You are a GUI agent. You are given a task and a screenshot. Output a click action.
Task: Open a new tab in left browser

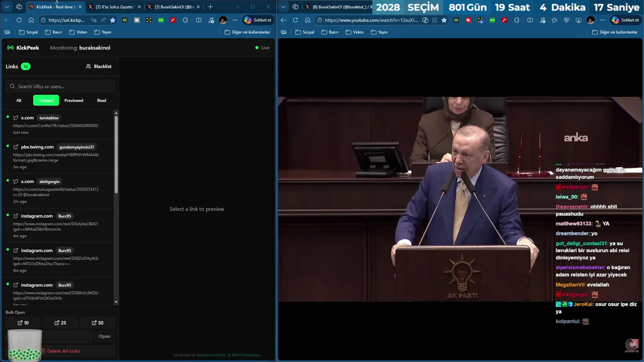[x=210, y=7]
